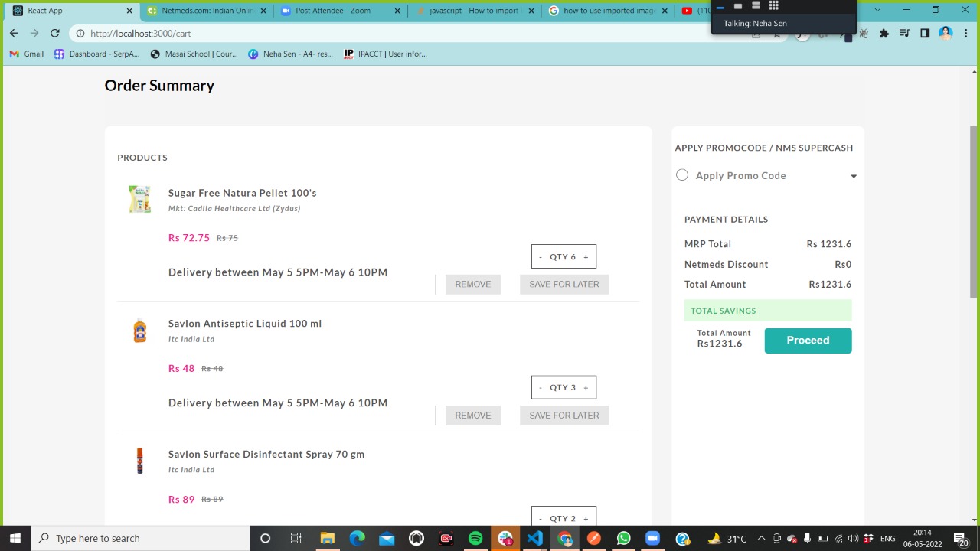This screenshot has width=980, height=551.
Task: Launch VS Code from the taskbar
Action: pyautogui.click(x=534, y=538)
